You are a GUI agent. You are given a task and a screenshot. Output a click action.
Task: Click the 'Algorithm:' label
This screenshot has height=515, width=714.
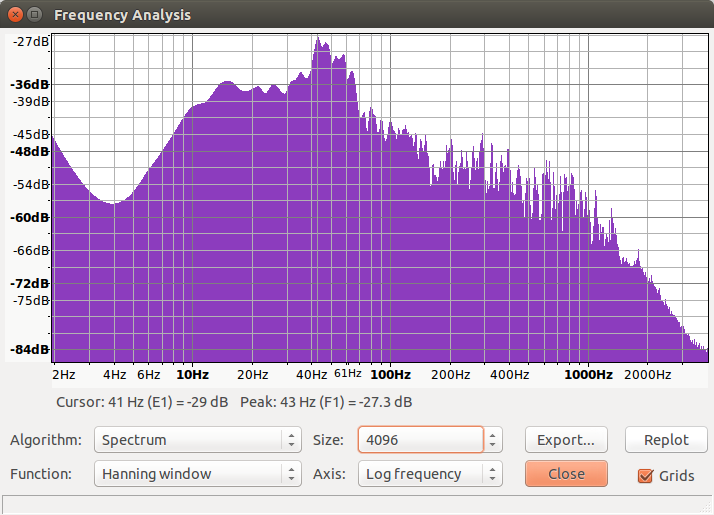46,440
